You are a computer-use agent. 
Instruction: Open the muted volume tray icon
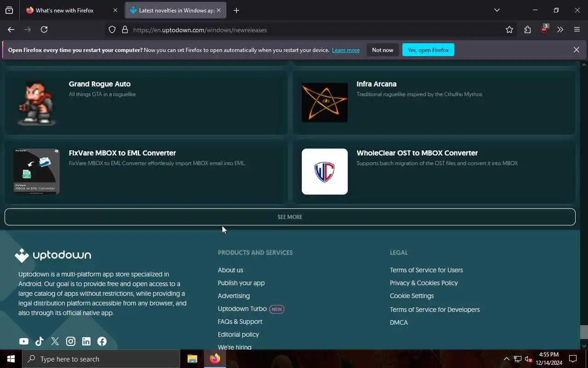click(529, 359)
